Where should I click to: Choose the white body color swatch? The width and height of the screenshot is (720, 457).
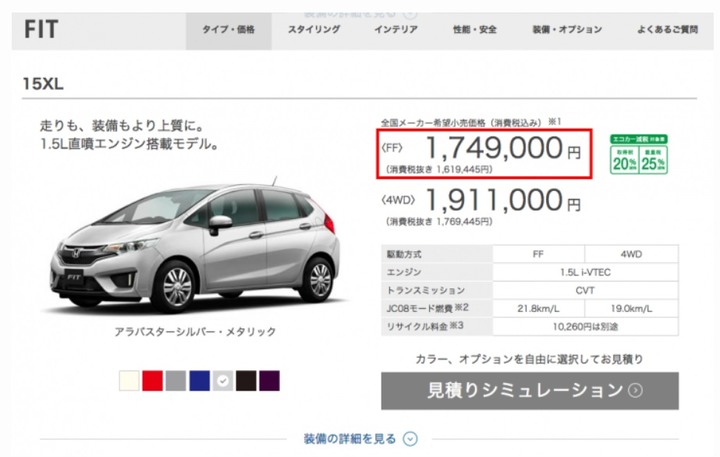tap(129, 381)
